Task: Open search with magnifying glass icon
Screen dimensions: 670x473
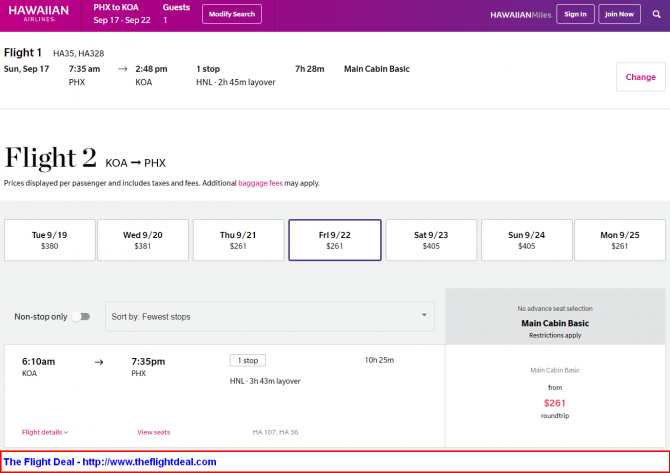Action: [x=656, y=14]
